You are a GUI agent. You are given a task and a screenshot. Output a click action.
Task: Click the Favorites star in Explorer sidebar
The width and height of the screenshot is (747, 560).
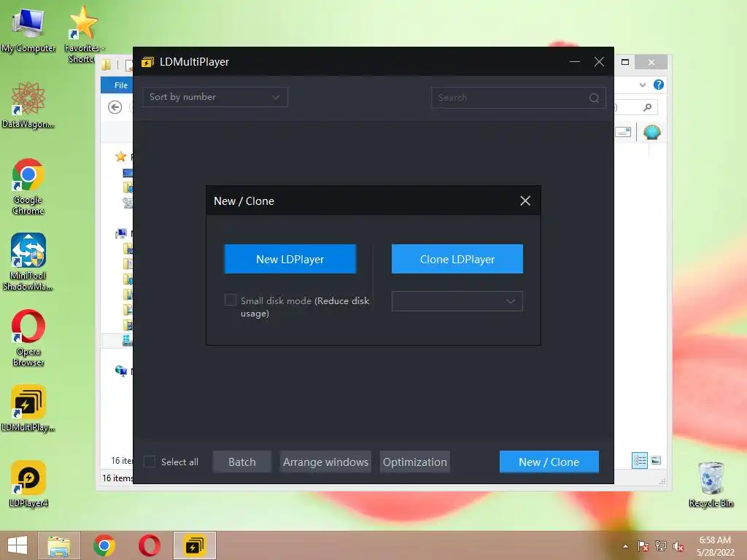[121, 156]
